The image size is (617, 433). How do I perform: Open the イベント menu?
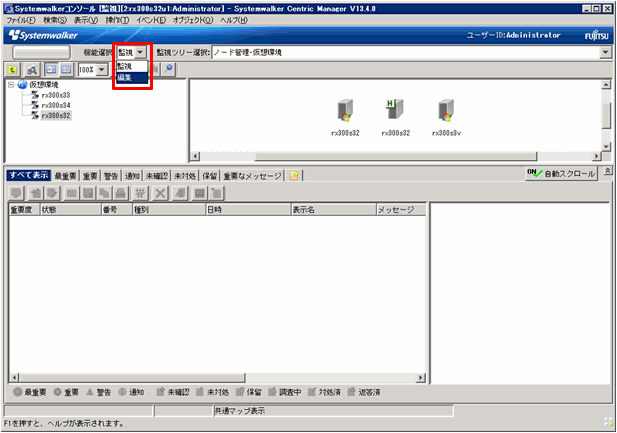[x=151, y=20]
